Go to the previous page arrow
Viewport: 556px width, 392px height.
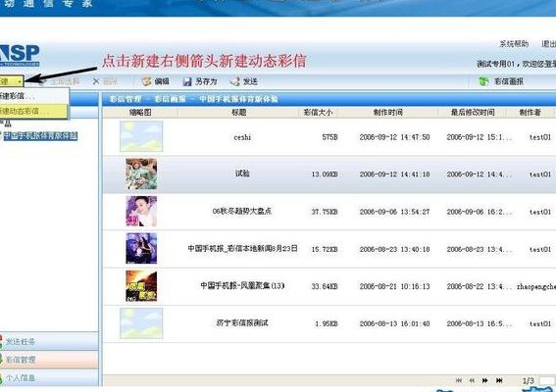(472, 380)
